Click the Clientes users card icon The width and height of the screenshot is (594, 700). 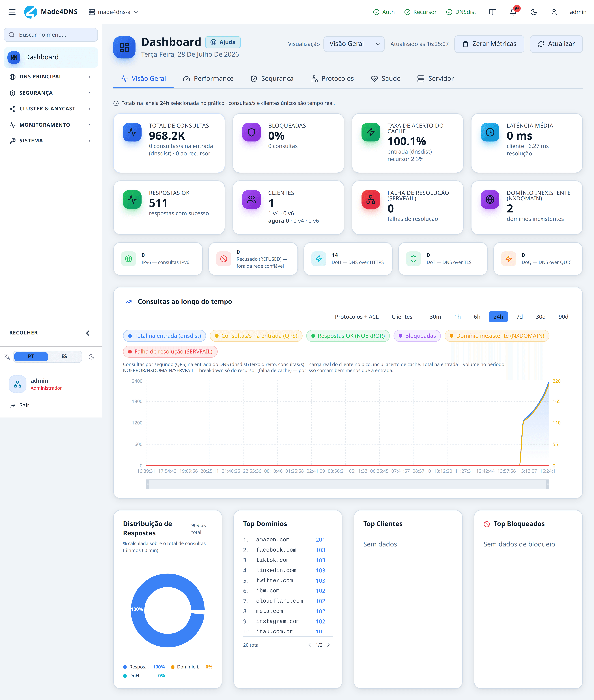coord(252,200)
